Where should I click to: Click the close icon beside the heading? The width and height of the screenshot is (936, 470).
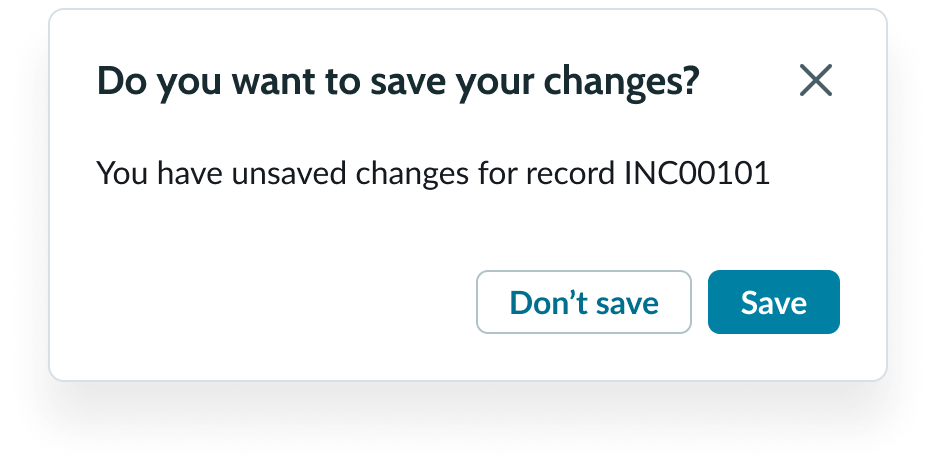[816, 81]
